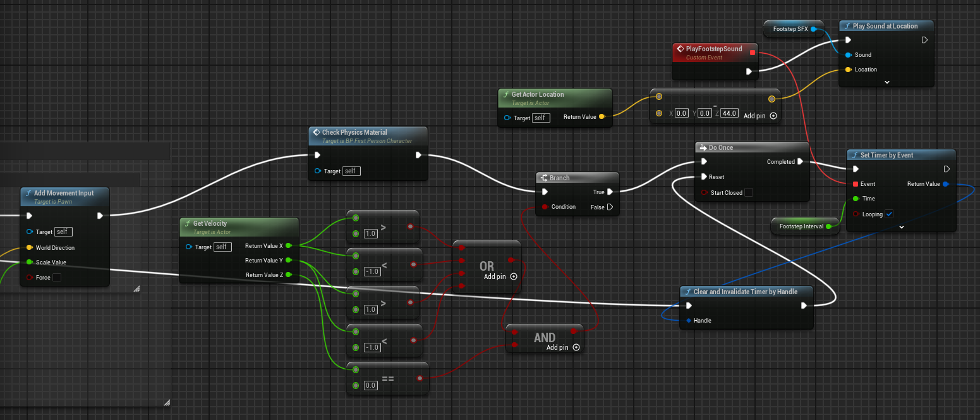Click the 0.0 field on the equals node
The height and width of the screenshot is (420, 980).
(x=371, y=385)
